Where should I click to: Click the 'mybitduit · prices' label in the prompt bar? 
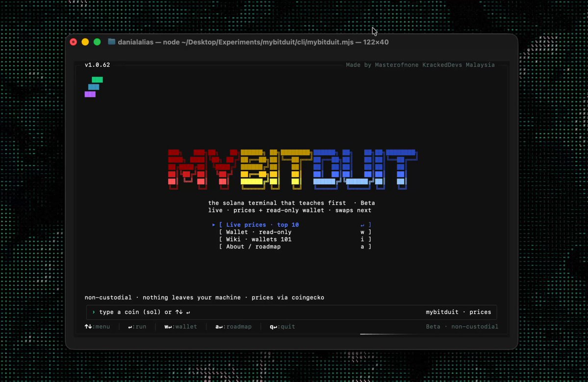pos(458,312)
